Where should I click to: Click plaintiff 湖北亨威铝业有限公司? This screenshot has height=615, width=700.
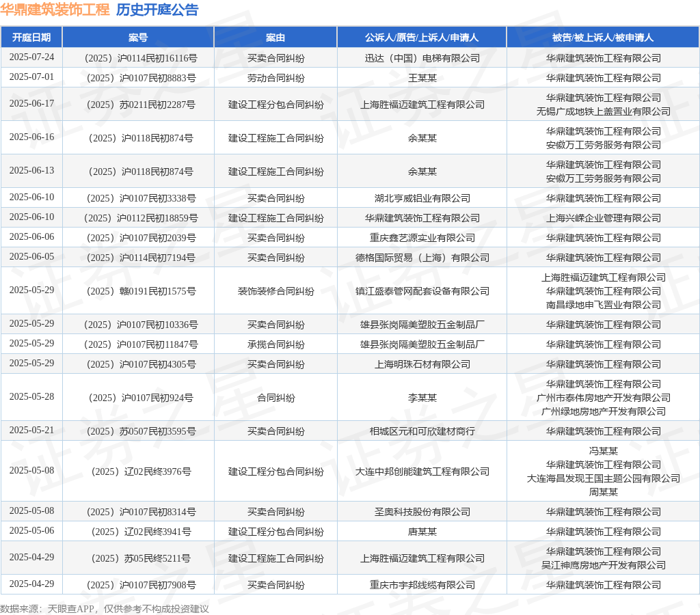click(x=422, y=198)
